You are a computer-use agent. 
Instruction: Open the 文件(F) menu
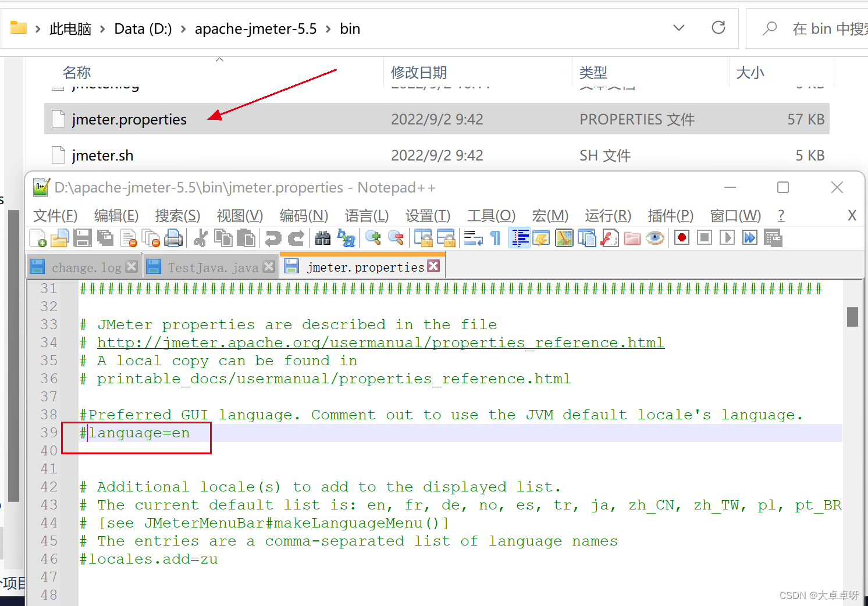coord(55,216)
